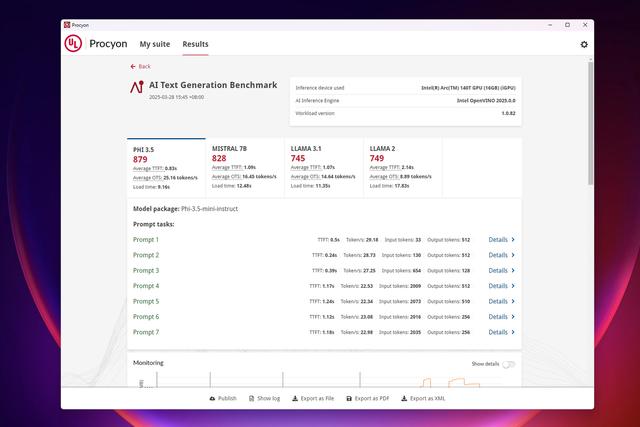Click the PHI 3.5 score 879
Screen dimensions: 640x427
[x=140, y=160]
